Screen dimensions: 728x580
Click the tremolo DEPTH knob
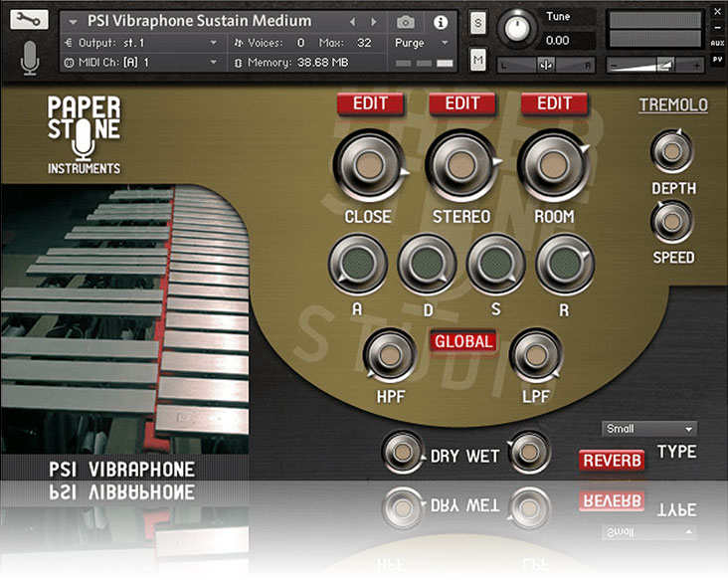point(672,151)
